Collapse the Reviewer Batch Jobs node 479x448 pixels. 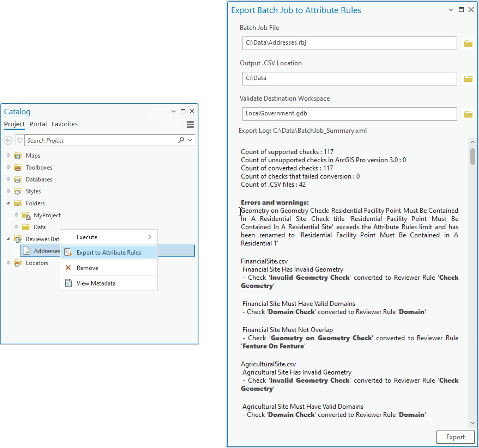[x=8, y=239]
